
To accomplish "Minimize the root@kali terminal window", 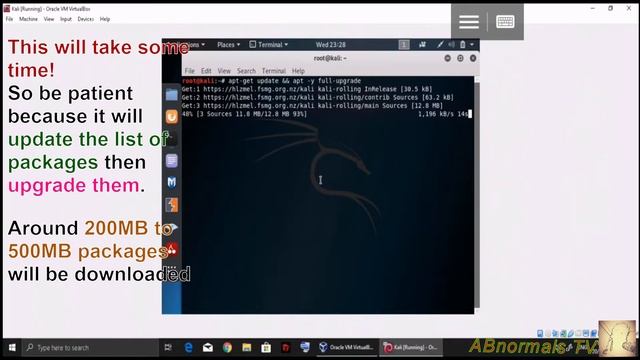I will click(447, 58).
